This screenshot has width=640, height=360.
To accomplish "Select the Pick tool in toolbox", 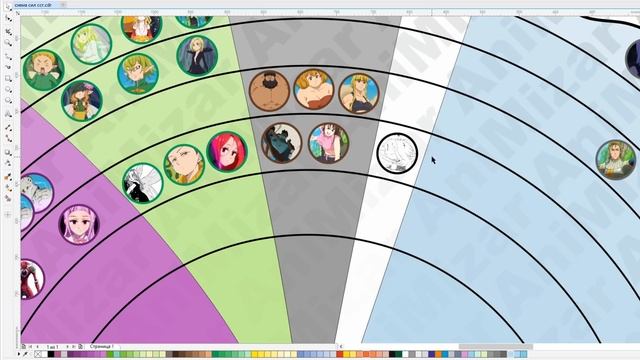I will coord(8,7).
